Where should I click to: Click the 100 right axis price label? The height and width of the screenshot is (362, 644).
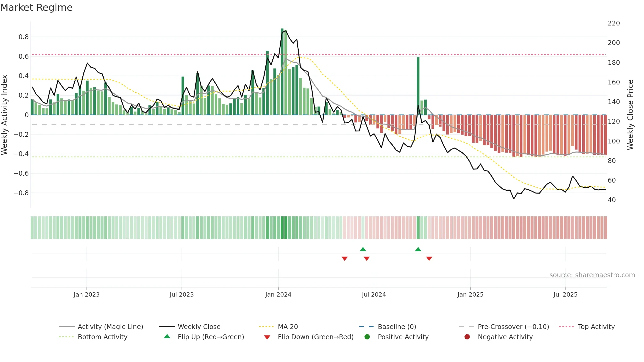pos(614,141)
